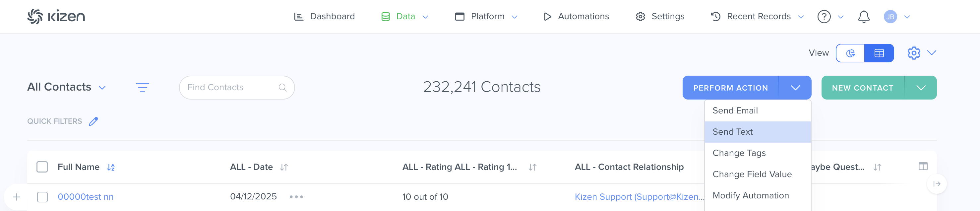Click the New Contact button
Screen dimensions: 980x211
pyautogui.click(x=862, y=88)
